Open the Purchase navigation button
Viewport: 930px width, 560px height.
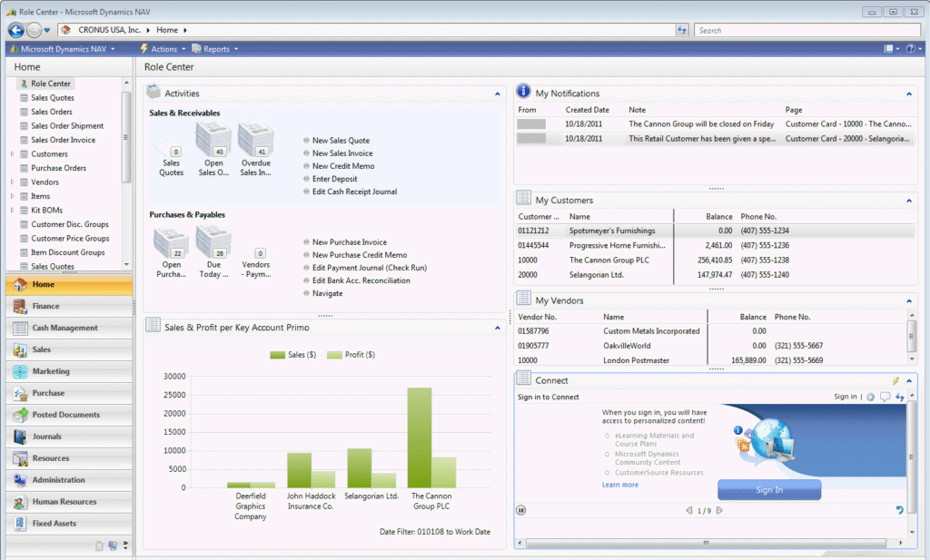[69, 393]
